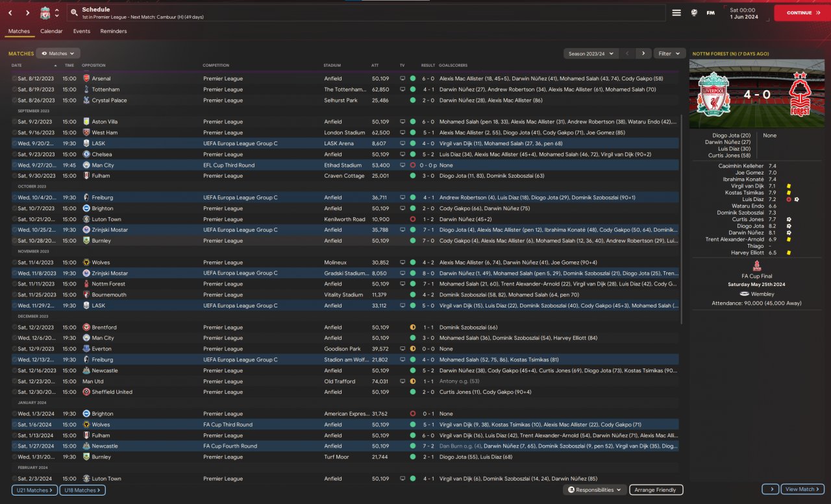This screenshot has width=831, height=504.
Task: Click the Aston Villa club badge icon
Action: click(x=86, y=122)
